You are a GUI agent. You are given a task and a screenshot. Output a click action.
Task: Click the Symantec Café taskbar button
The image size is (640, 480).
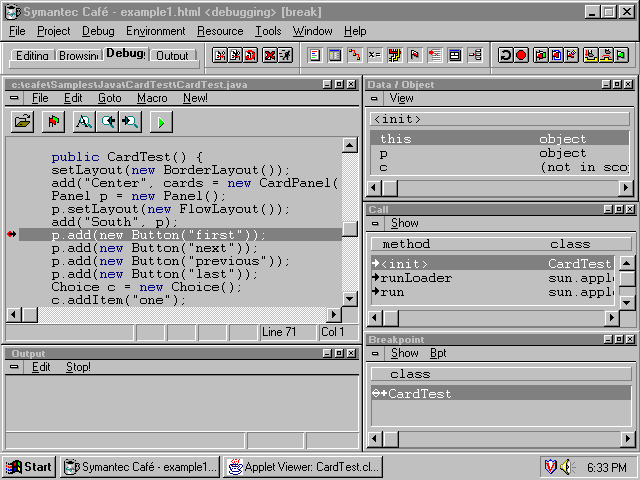pyautogui.click(x=140, y=467)
